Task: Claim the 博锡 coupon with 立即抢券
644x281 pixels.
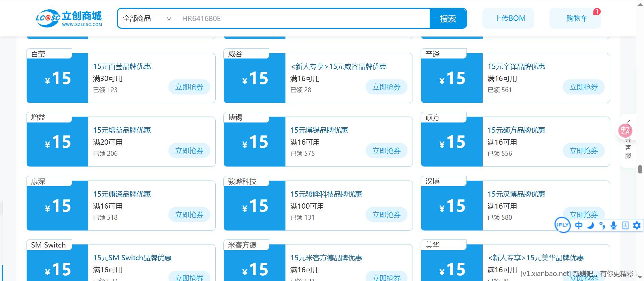Action: point(386,151)
